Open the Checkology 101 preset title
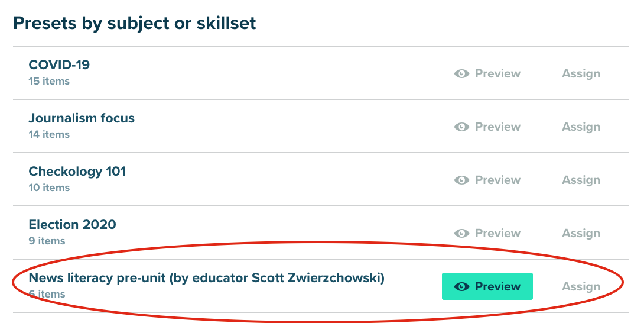 click(x=77, y=172)
